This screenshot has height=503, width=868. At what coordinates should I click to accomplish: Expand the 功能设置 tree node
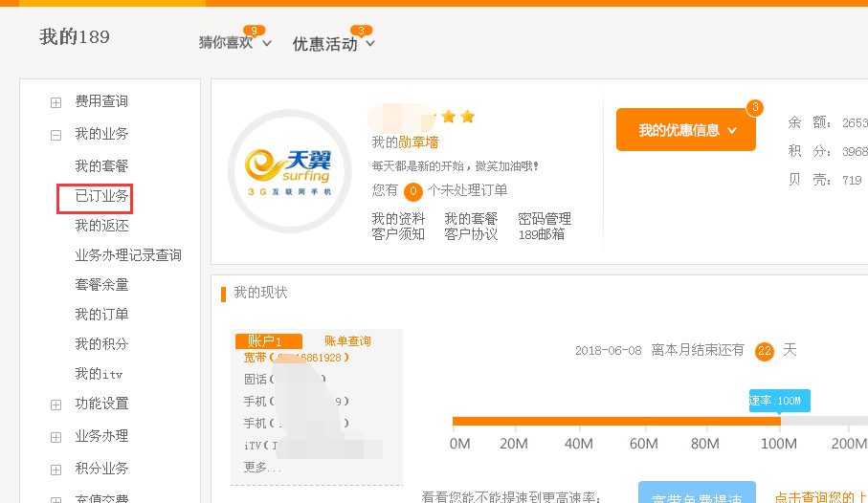[56, 405]
